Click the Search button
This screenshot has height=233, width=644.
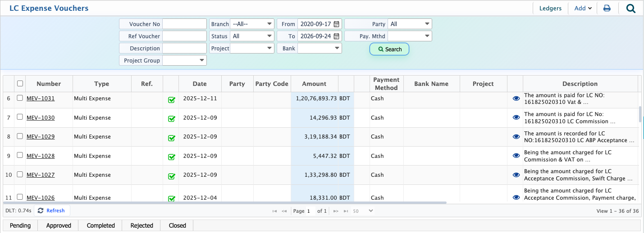click(x=389, y=49)
